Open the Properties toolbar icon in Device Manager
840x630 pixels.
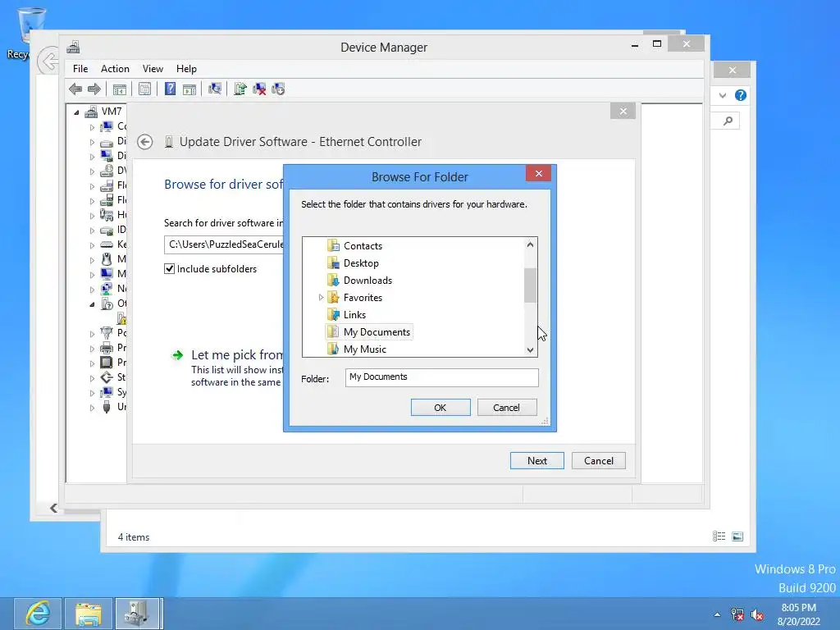click(x=144, y=89)
